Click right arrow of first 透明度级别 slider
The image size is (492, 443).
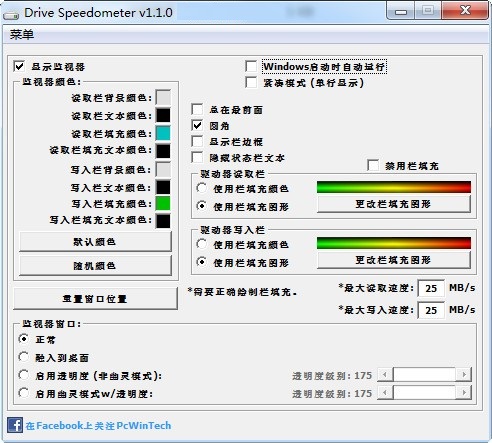[464, 375]
